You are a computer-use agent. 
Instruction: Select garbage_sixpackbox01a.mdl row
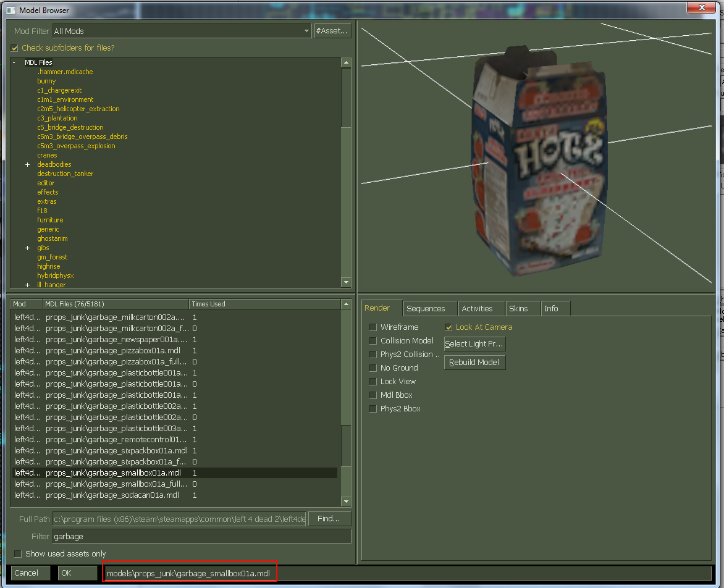(175, 451)
